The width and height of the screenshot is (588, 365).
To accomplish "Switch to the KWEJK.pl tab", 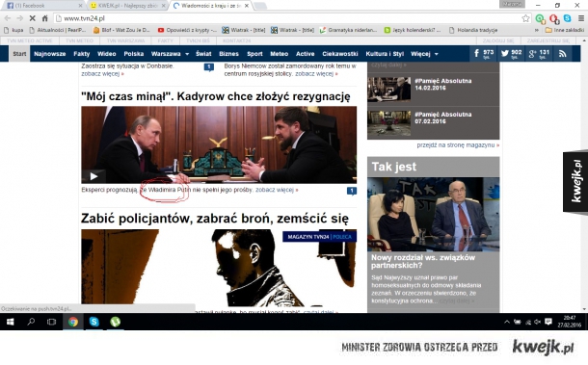I will (x=127, y=6).
